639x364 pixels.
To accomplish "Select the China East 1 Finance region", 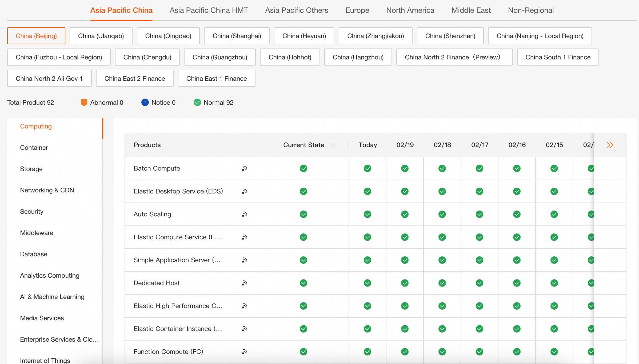I will (x=217, y=78).
